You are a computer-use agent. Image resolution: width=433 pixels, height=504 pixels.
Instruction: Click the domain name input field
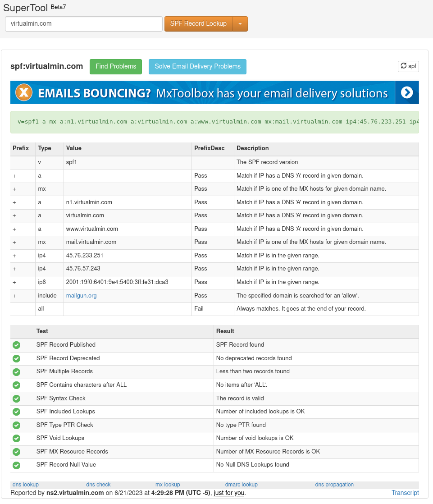pyautogui.click(x=83, y=23)
